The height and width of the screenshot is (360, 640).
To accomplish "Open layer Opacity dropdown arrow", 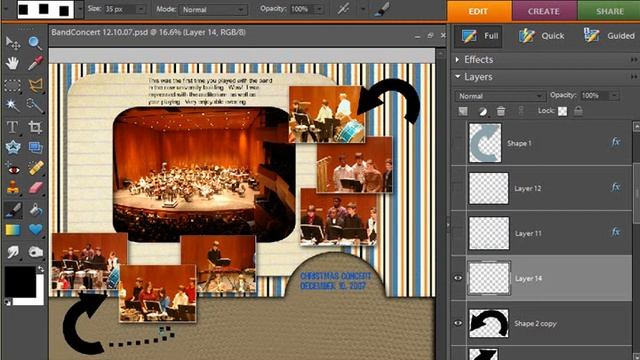I will pos(614,96).
